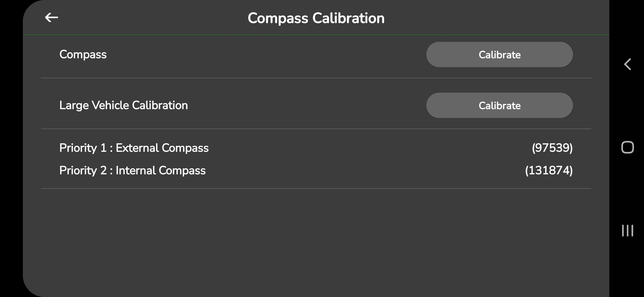Tap the Android home button
Viewport: 644px width, 297px height.
(627, 147)
